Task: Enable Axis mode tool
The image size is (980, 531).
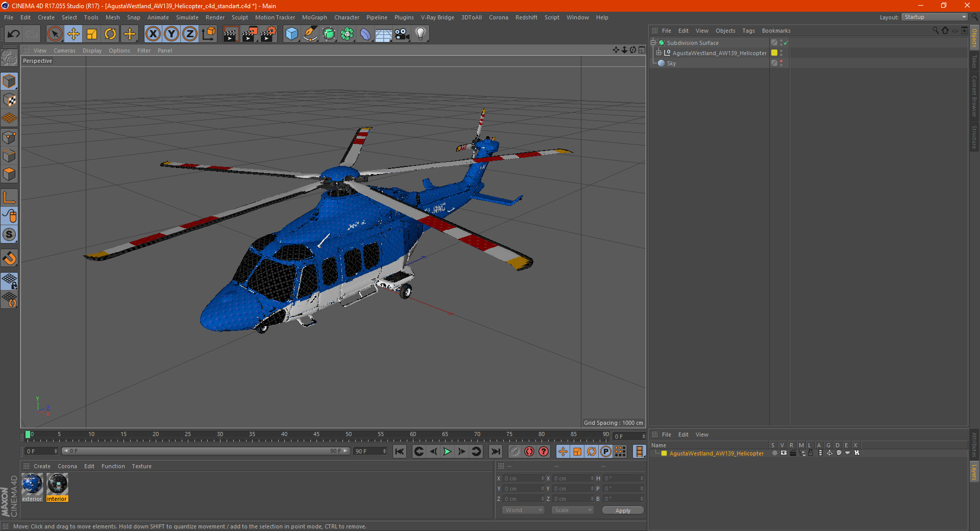Action: [x=9, y=198]
